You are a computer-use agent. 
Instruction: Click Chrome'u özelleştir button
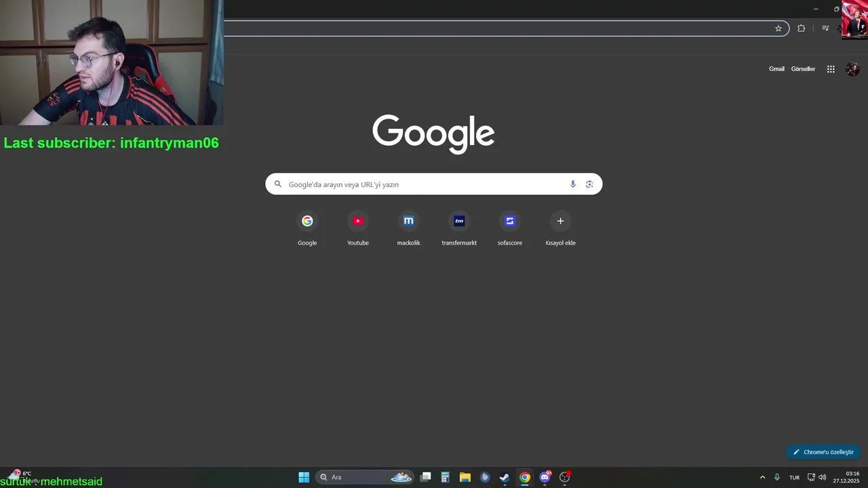point(823,452)
